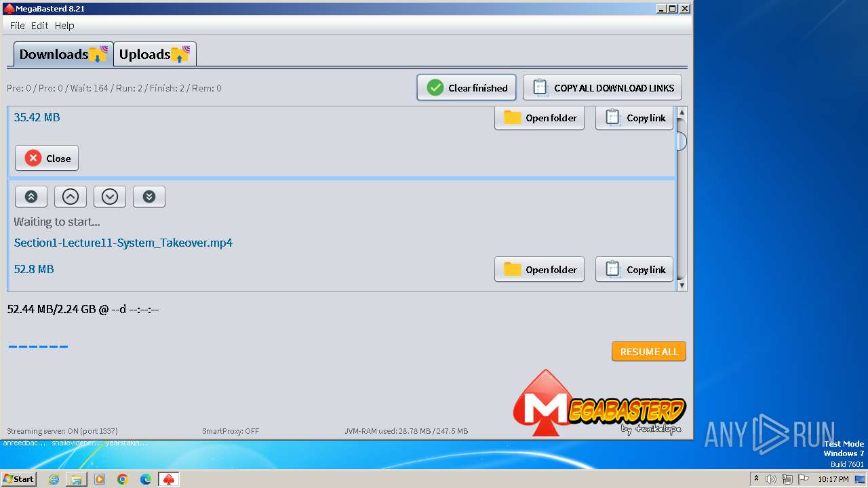Close the 35.42 MB finished download
This screenshot has width=868, height=488.
47,158
